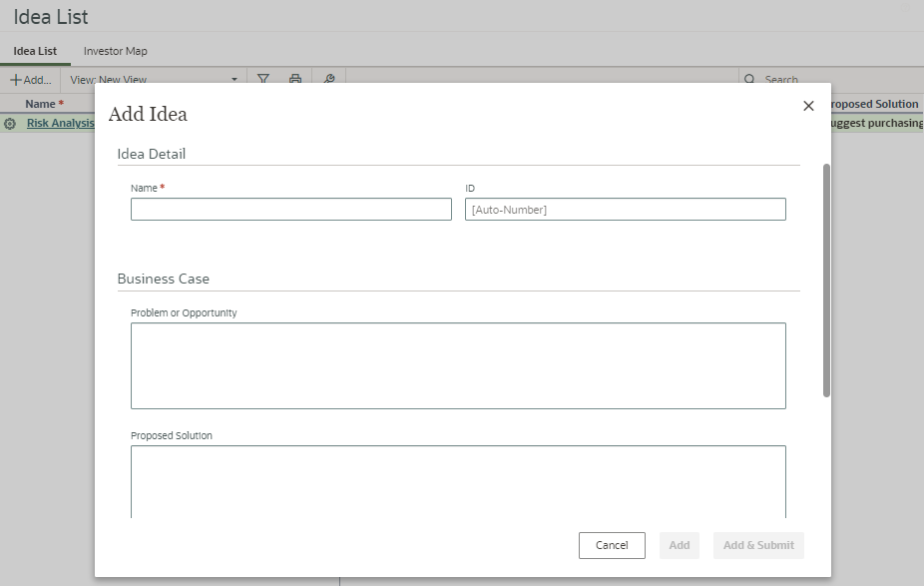Switch to the Investor Map tab
This screenshot has width=924, height=586.
116,51
